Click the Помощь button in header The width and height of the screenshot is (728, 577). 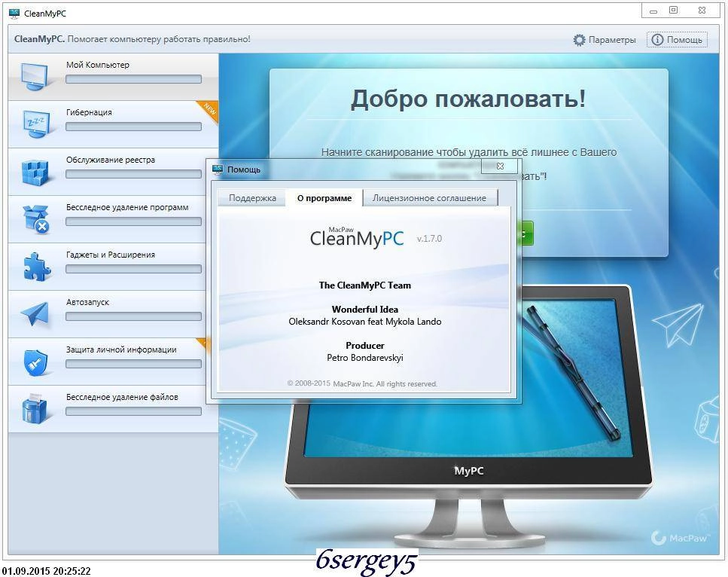point(678,39)
